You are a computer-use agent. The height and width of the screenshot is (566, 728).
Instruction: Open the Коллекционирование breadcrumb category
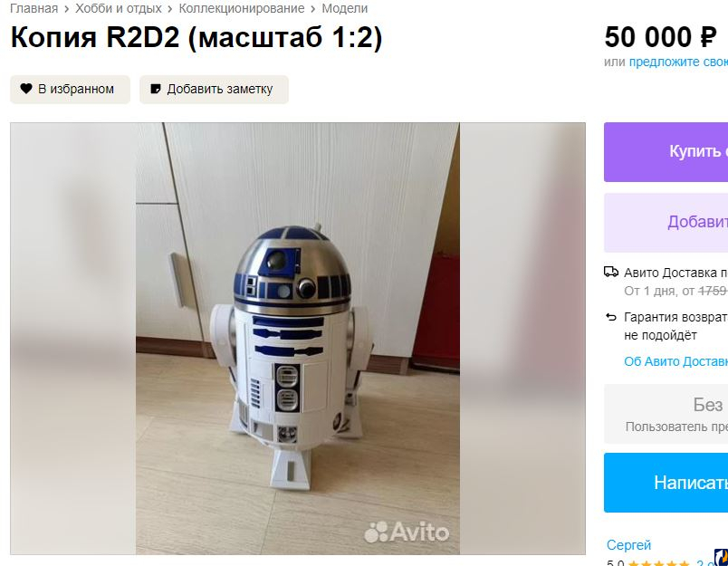242,8
